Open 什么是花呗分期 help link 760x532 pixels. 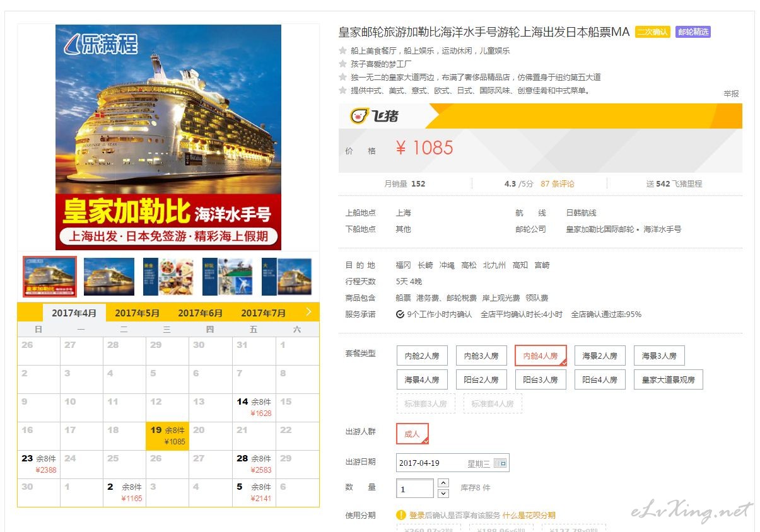(x=529, y=515)
